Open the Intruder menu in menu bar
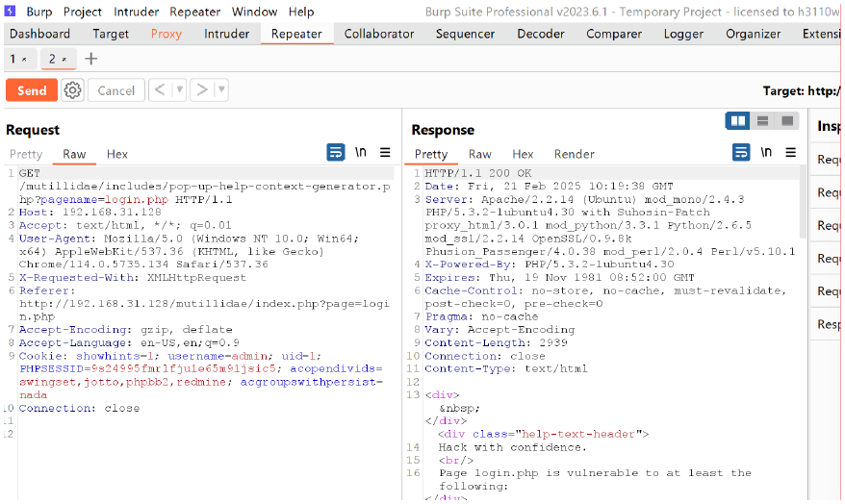 [136, 12]
